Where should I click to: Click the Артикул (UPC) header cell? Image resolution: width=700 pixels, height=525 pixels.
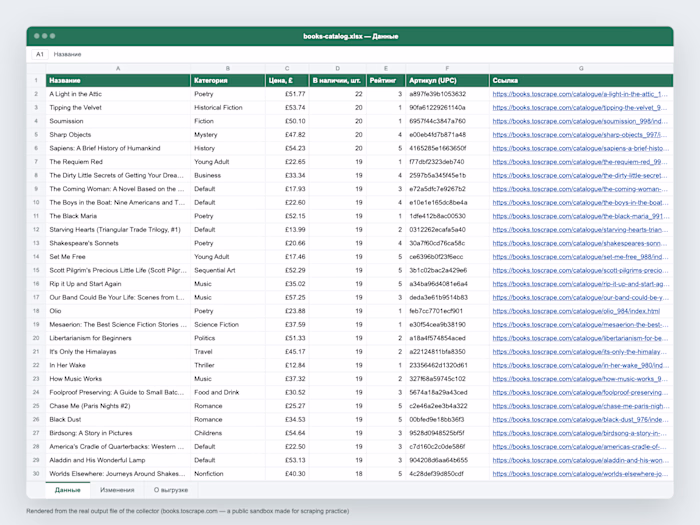pyautogui.click(x=447, y=80)
